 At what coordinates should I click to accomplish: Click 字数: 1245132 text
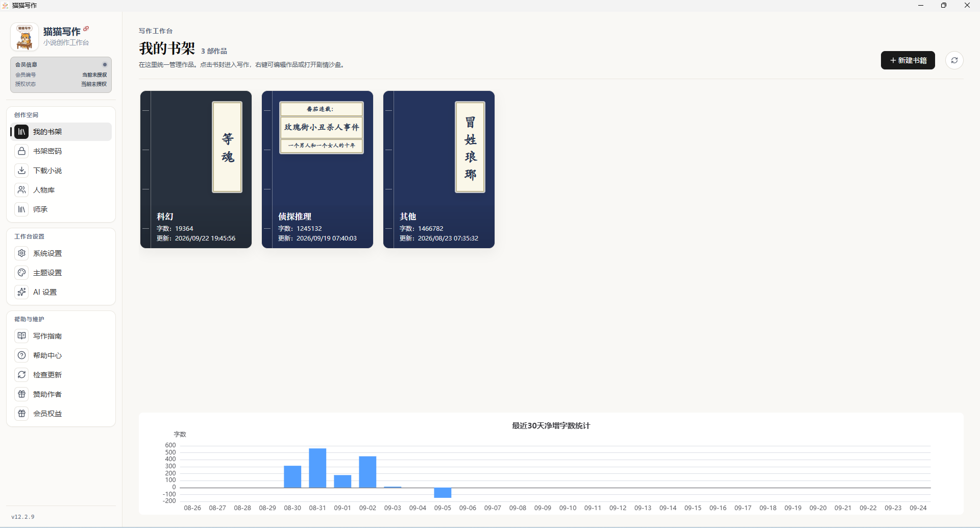pos(300,229)
